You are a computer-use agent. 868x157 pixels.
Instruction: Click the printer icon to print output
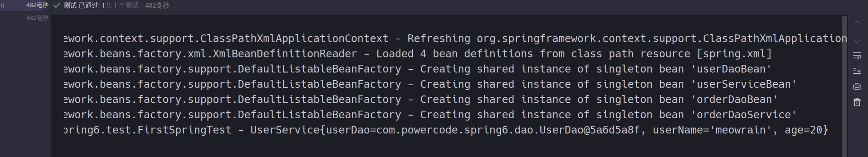coord(857,87)
